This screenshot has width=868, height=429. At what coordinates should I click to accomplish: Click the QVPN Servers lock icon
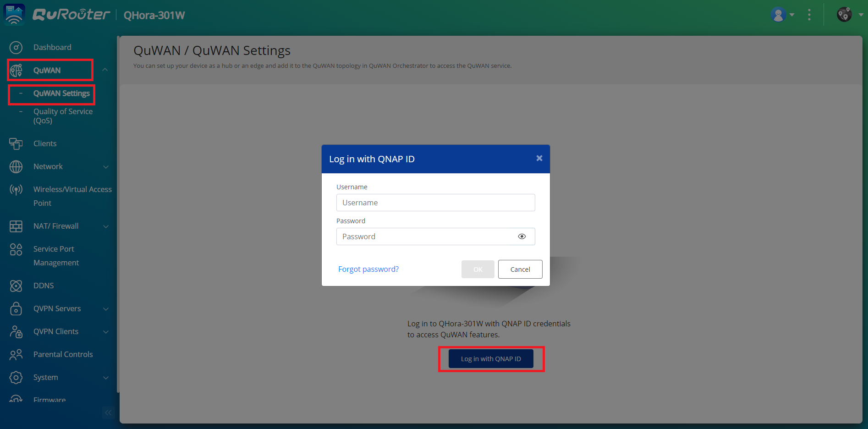tap(16, 308)
